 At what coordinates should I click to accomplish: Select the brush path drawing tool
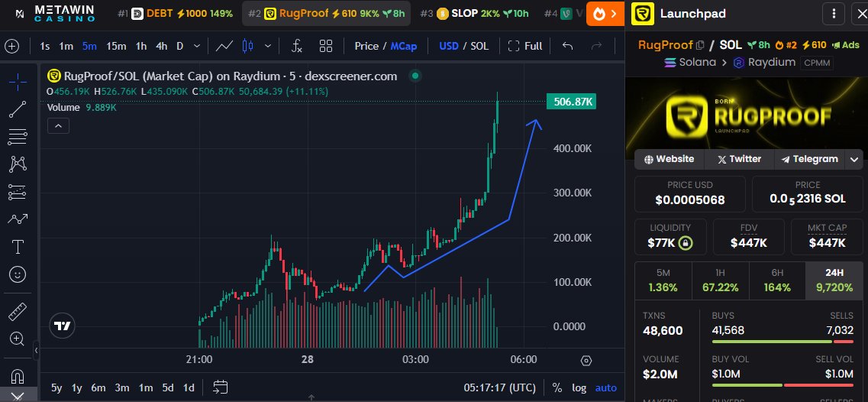point(18,219)
